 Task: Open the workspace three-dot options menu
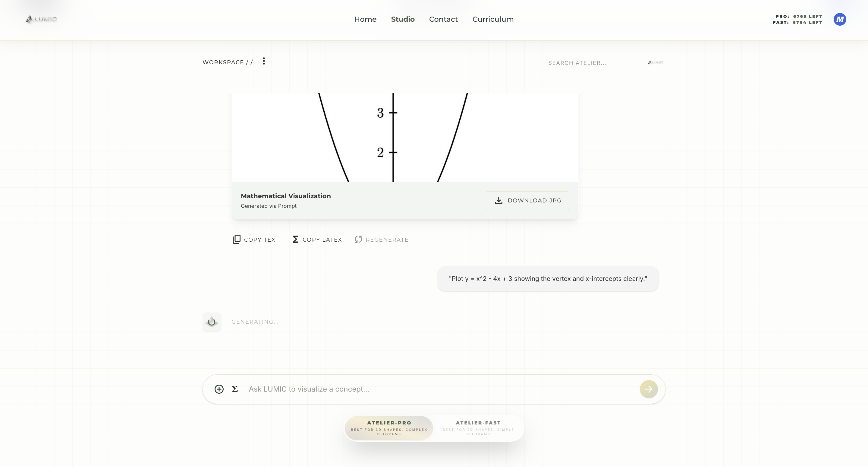point(264,61)
